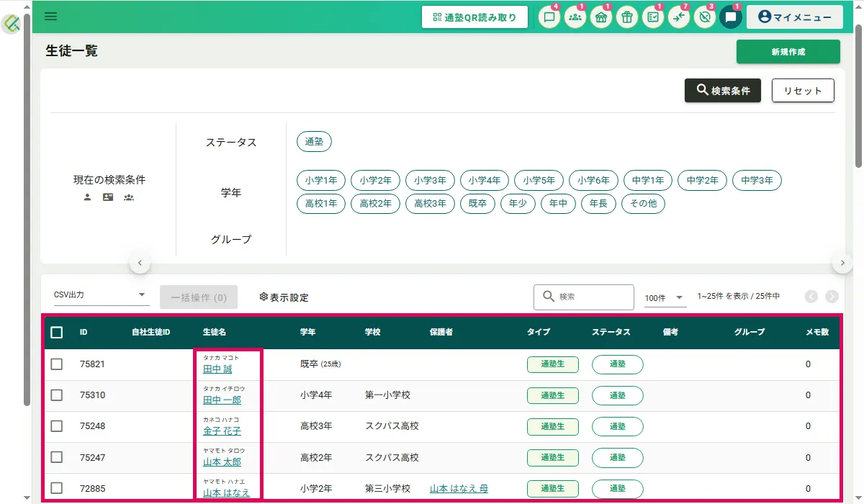
Task: Click the 通塾生 type tag for ID 75310
Action: click(553, 395)
